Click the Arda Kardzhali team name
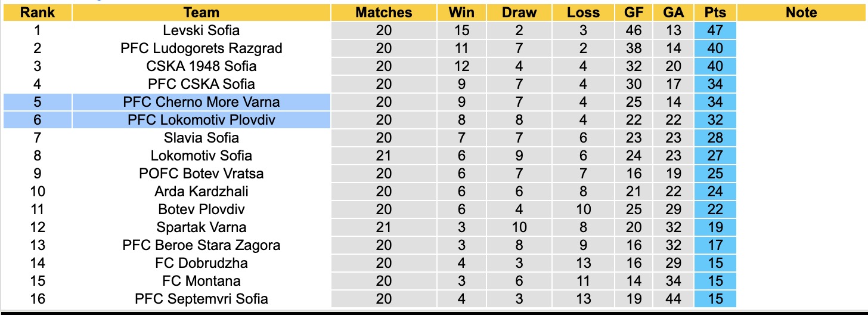868x315 pixels. [201, 192]
